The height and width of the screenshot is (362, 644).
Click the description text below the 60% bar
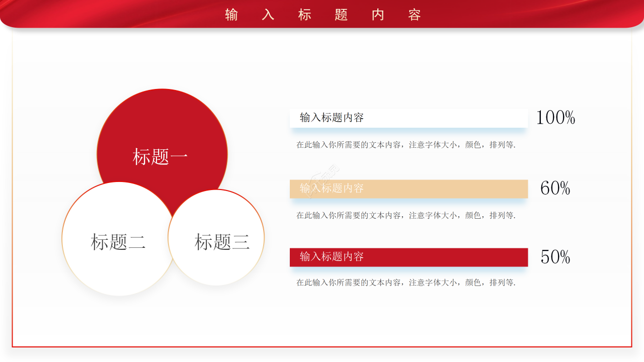[406, 215]
